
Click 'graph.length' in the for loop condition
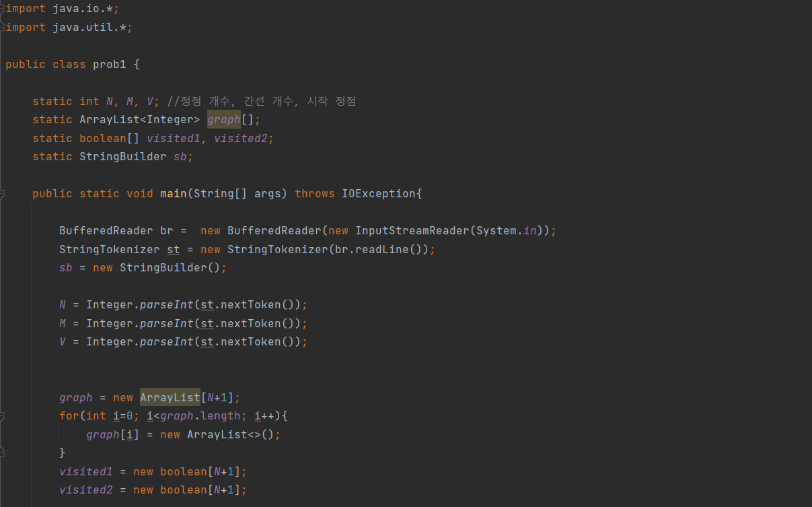[x=200, y=416]
